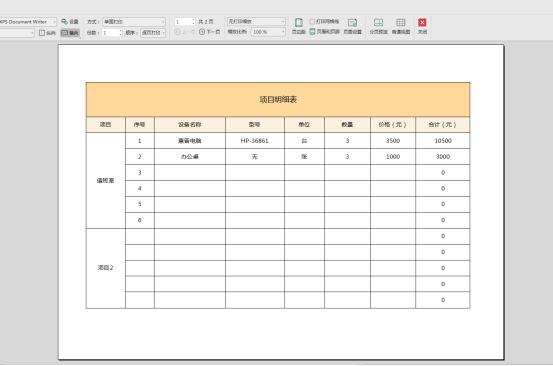This screenshot has height=366, width=553.
Task: Open the No Print Scaling dropdown
Action: [256, 22]
